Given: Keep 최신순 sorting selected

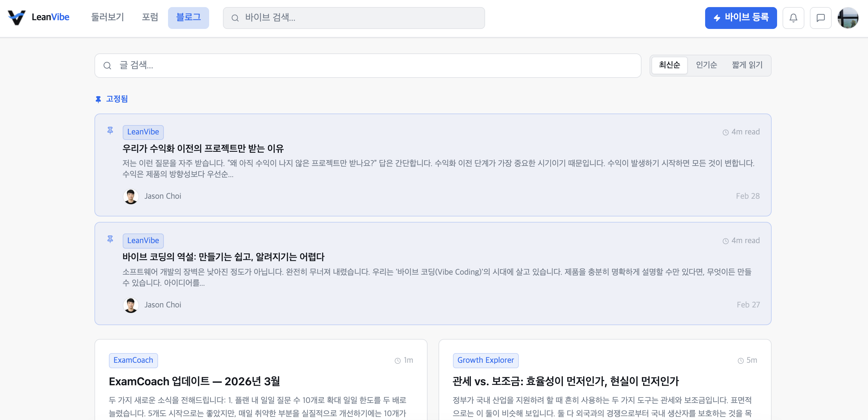Looking at the screenshot, I should point(669,65).
